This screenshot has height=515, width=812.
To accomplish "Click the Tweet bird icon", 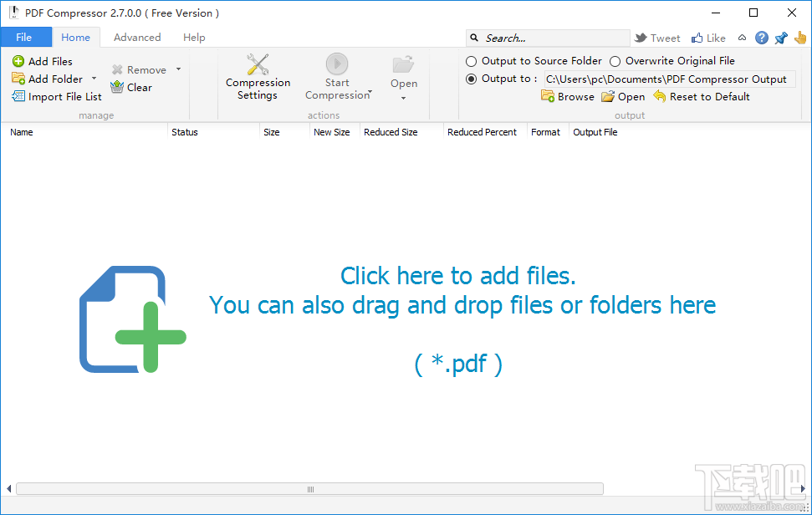I will coord(641,38).
